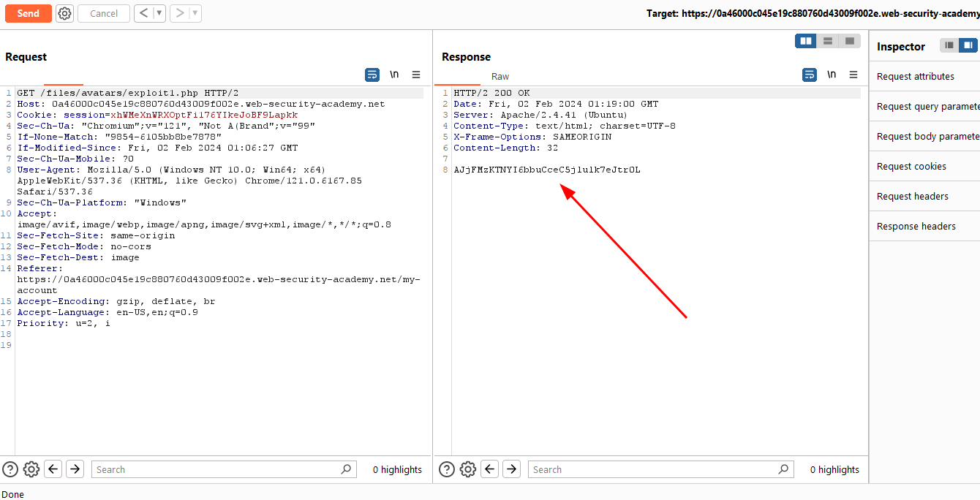This screenshot has width=980, height=500.
Task: Toggle line wrap in the Request editor
Action: [x=372, y=75]
